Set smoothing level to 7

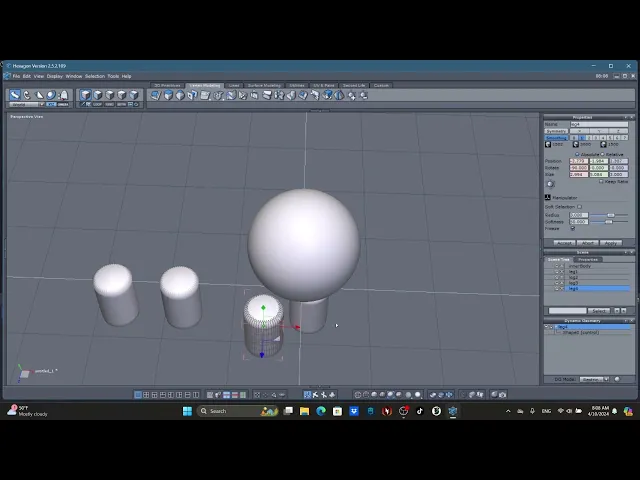tap(624, 138)
